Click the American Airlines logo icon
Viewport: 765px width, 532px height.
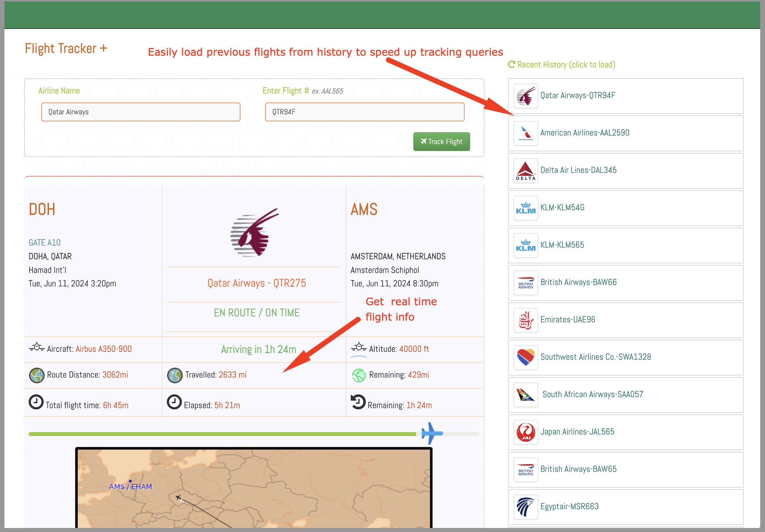526,133
